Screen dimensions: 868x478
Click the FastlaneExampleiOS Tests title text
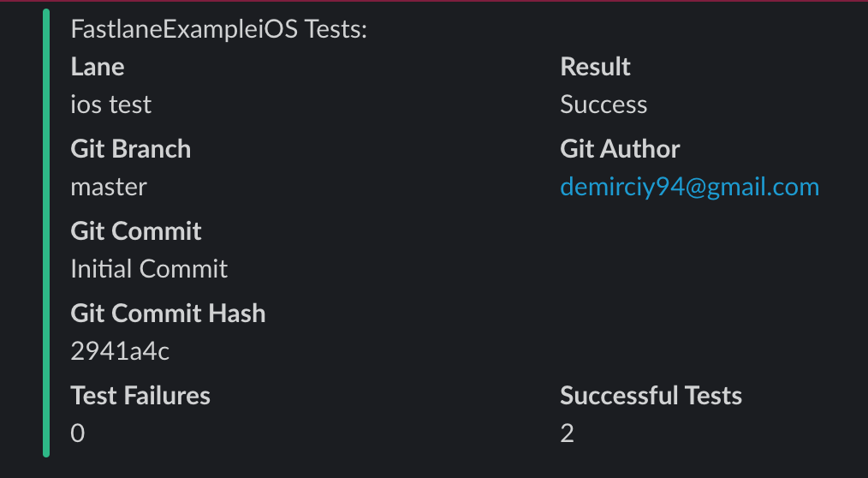pos(218,29)
